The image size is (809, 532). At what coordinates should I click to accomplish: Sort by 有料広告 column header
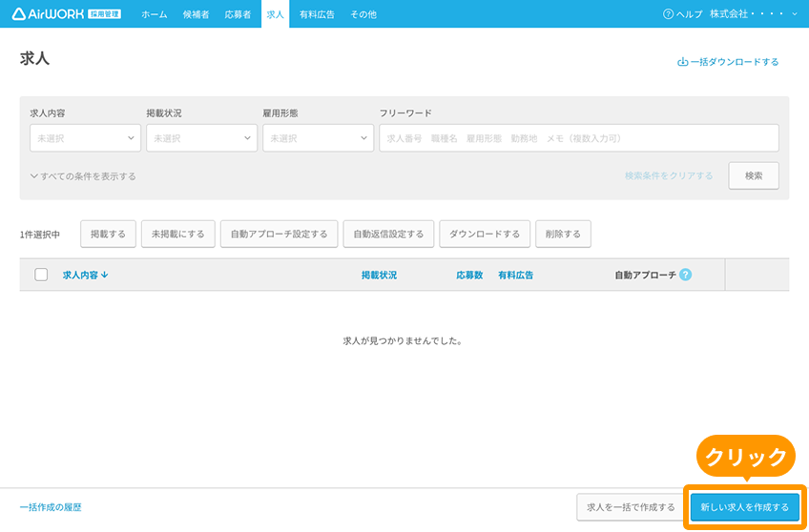516,276
